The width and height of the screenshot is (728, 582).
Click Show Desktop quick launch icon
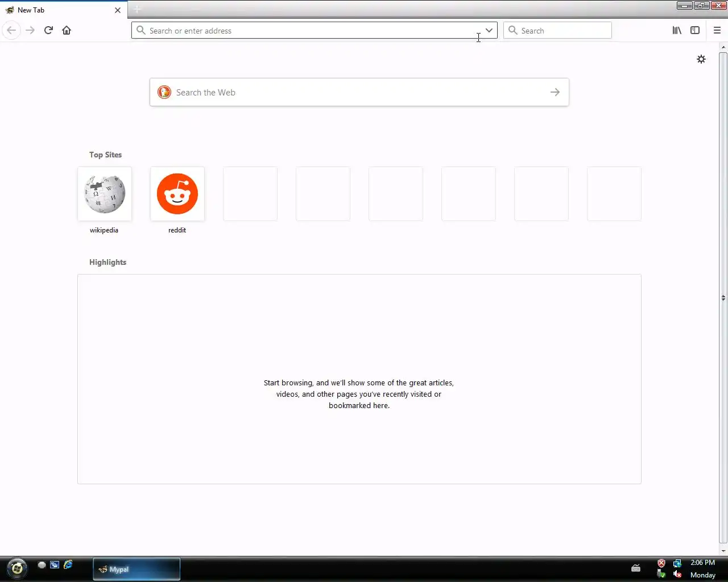[42, 565]
